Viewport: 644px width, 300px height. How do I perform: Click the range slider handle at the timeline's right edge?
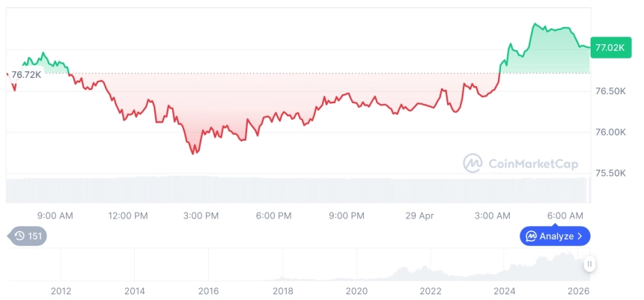pos(589,263)
